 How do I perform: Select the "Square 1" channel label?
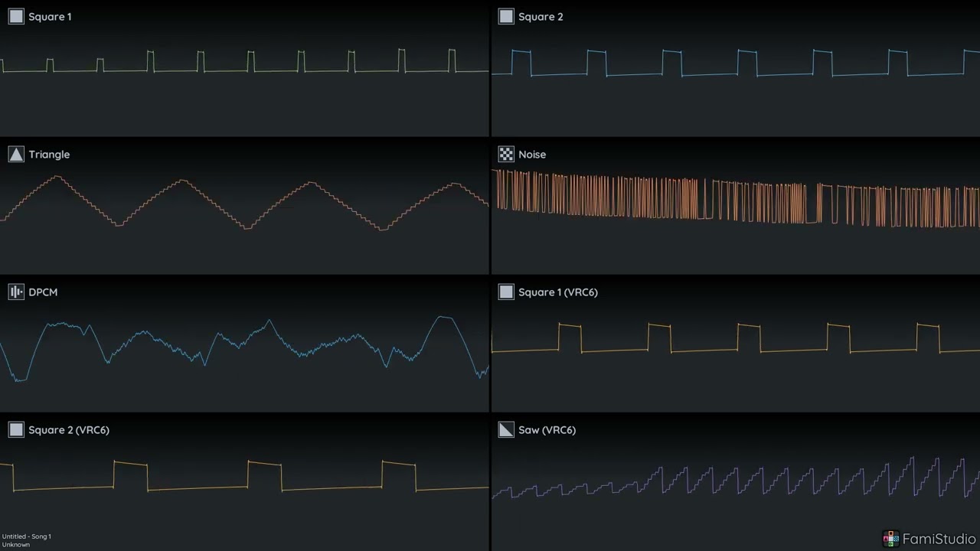(x=50, y=17)
